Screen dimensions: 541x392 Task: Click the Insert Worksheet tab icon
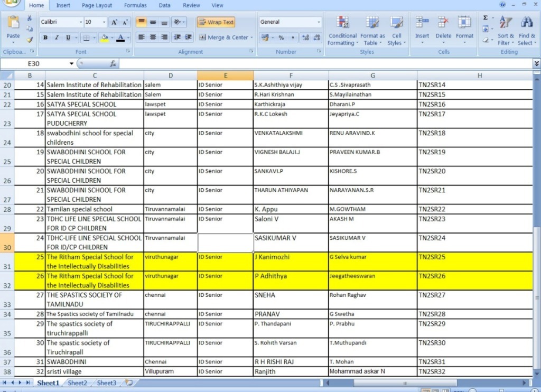pos(129,382)
